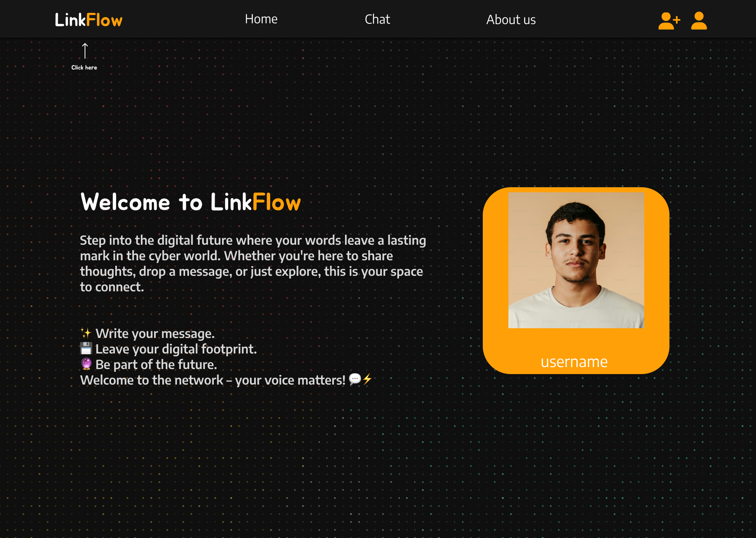Click the speech bubble emoji
The image size is (756, 538).
[x=355, y=379]
